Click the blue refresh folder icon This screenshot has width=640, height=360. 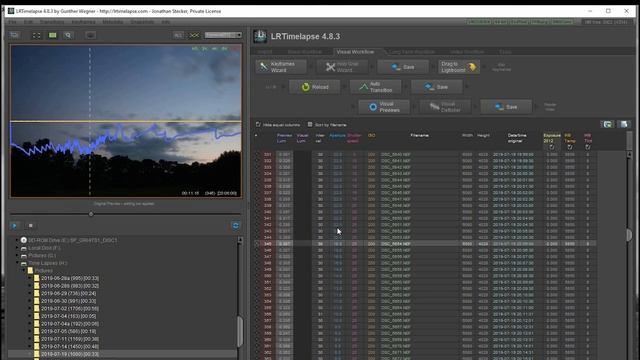click(x=236, y=225)
